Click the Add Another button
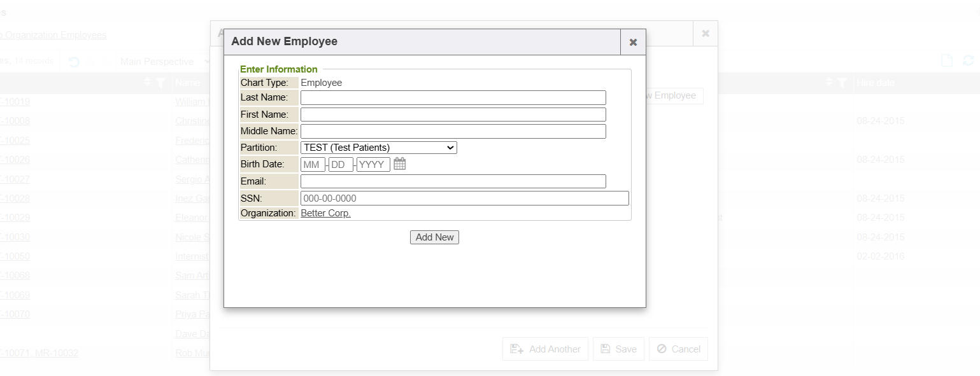The width and height of the screenshot is (980, 376). [x=545, y=349]
